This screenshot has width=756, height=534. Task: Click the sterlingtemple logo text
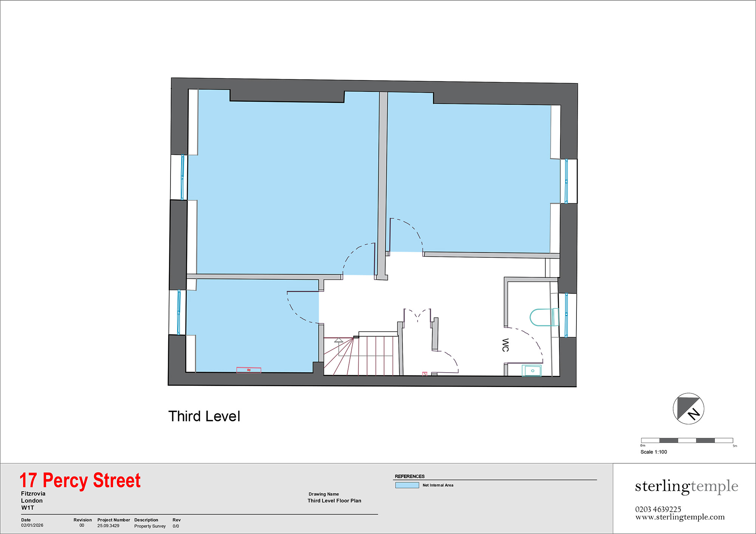(686, 486)
